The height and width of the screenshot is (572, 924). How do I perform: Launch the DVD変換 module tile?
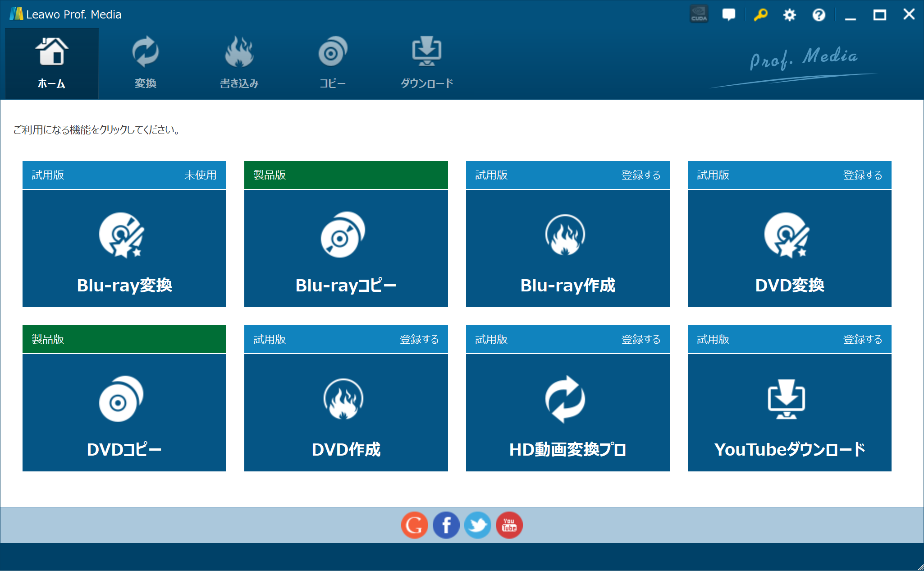pyautogui.click(x=790, y=249)
